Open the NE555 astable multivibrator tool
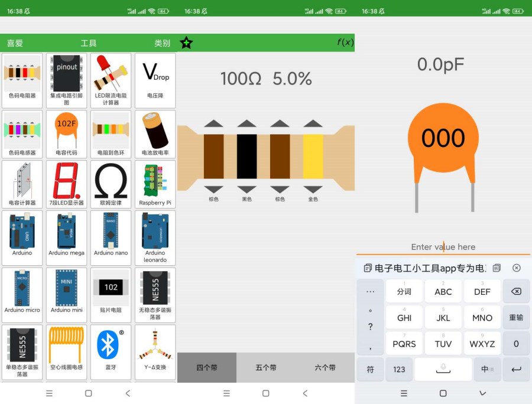532x404 pixels. coord(155,294)
